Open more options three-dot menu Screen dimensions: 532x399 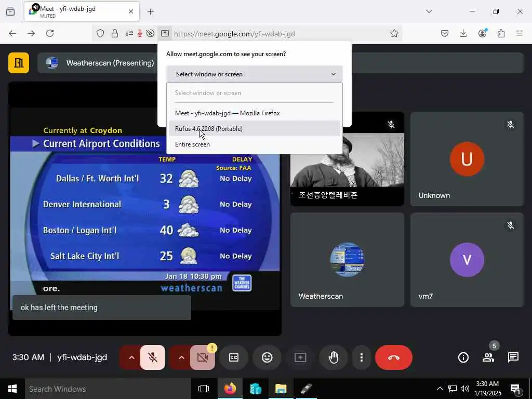[x=362, y=357]
